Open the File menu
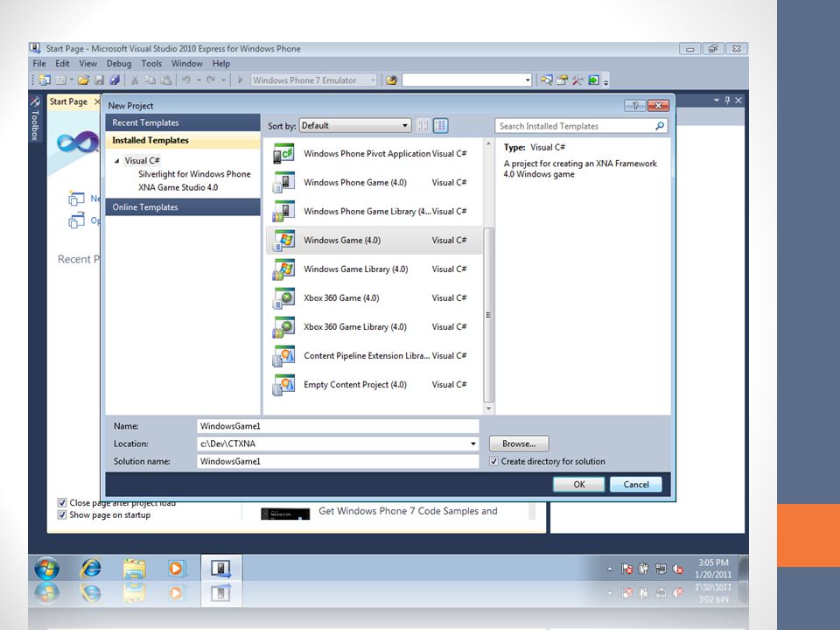The height and width of the screenshot is (630, 840). [x=39, y=63]
